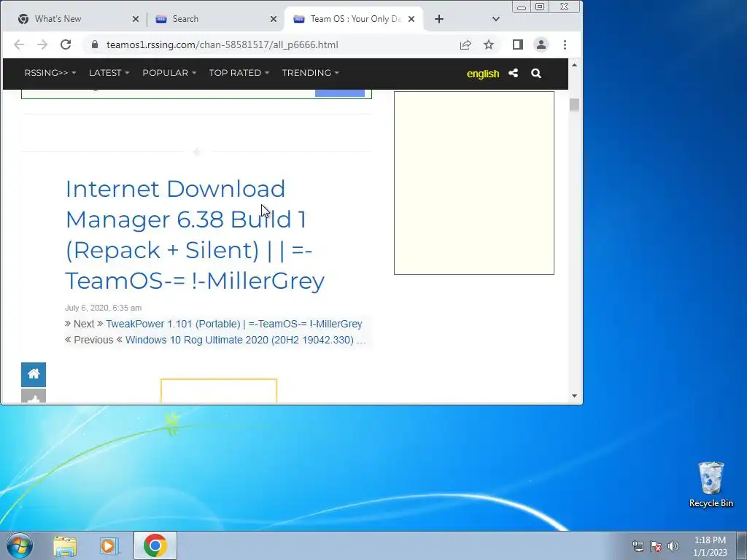Viewport: 747px width, 560px height.
Task: Close the Team OS tab
Action: click(411, 19)
